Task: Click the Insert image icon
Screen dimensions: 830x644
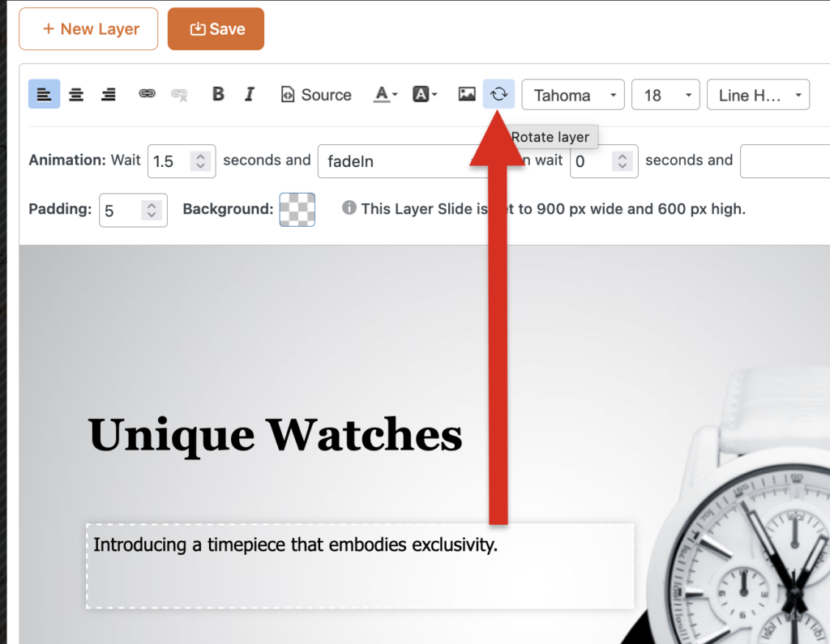Action: (466, 94)
